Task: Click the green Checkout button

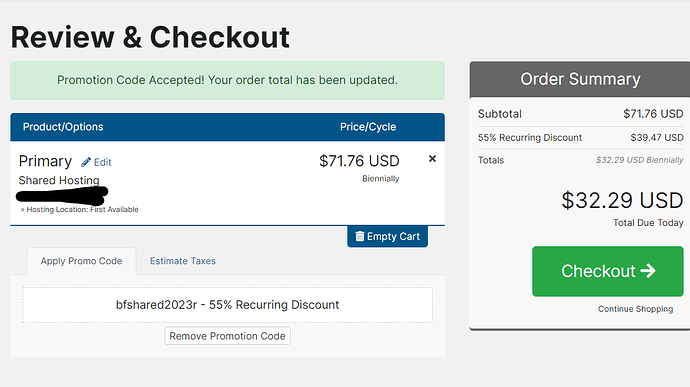Action: [608, 271]
